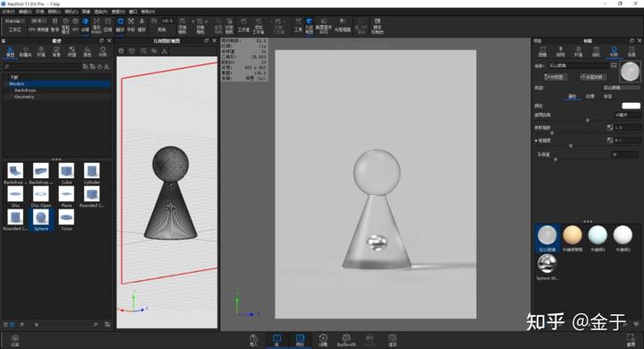Screen dimensions: 644x349
Task: Open the material Type (类型) dropdown
Action: pyautogui.click(x=622, y=88)
